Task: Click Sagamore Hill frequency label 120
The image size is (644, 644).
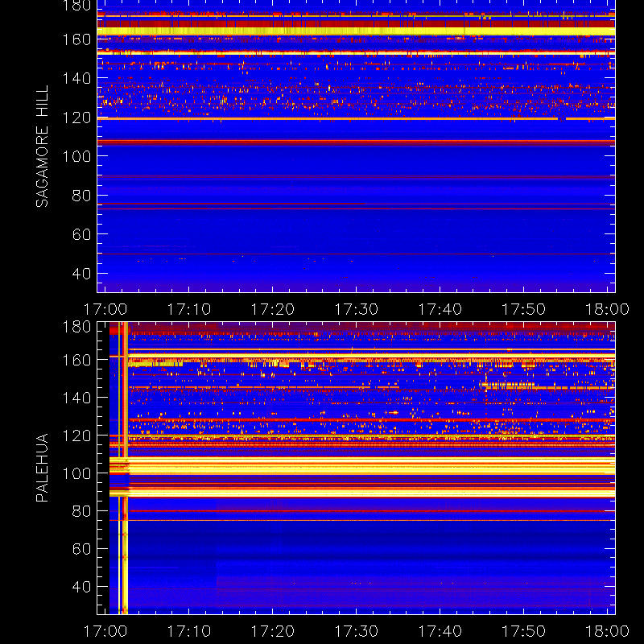Action: coord(76,118)
